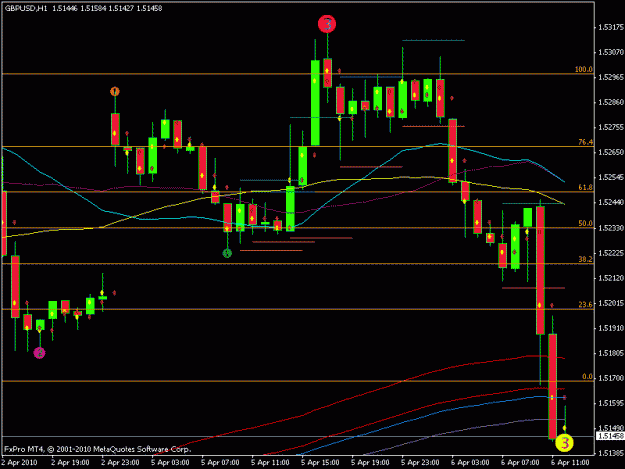The image size is (625, 469).
Task: Click price scale value 1.52545
Action: pyautogui.click(x=611, y=177)
